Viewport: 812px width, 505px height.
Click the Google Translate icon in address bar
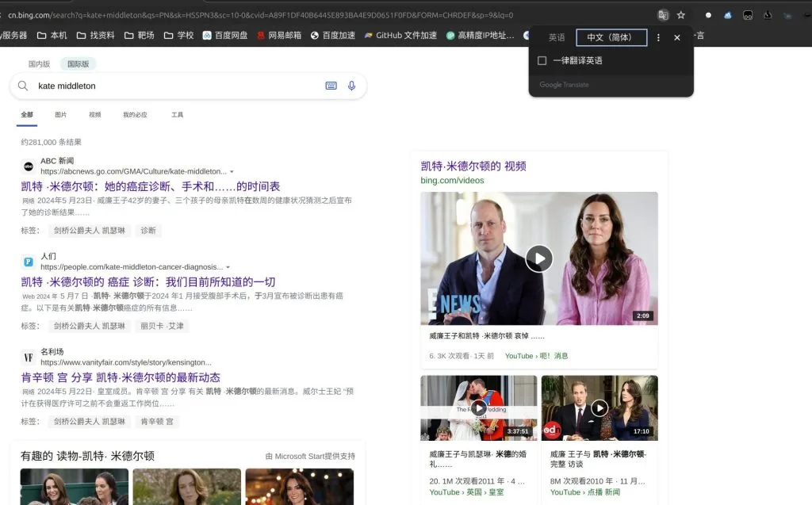coord(663,15)
